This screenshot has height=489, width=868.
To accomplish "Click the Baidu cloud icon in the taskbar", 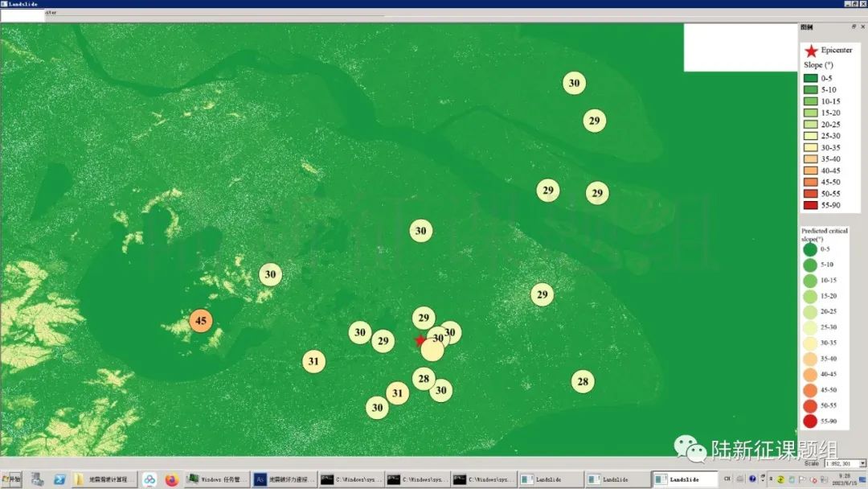I will pyautogui.click(x=149, y=479).
